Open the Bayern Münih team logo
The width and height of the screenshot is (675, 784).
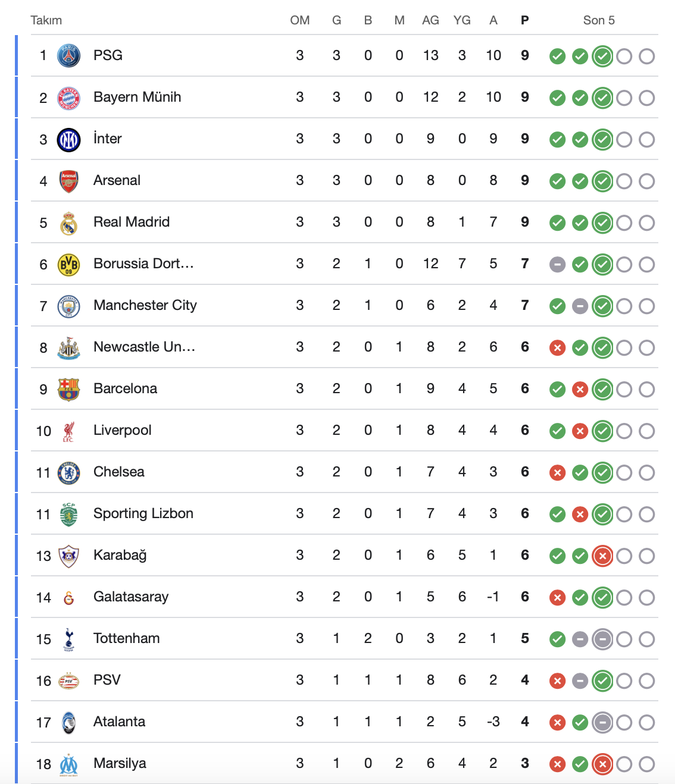click(x=68, y=98)
